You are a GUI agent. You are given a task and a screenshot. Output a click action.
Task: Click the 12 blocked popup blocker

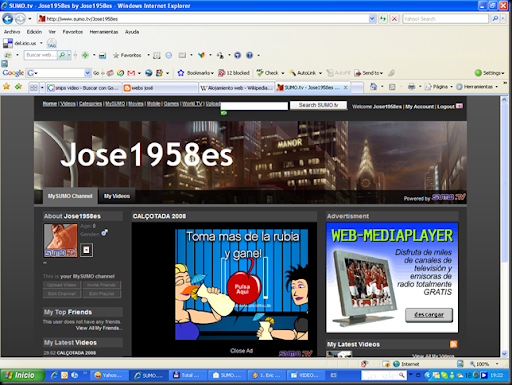(x=234, y=73)
